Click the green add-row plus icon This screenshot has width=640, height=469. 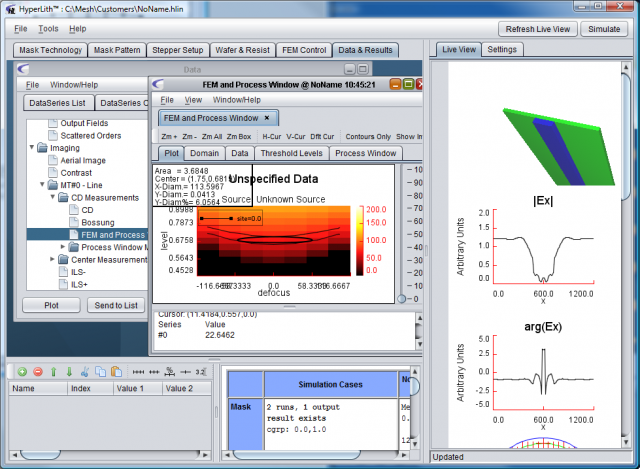[22, 371]
